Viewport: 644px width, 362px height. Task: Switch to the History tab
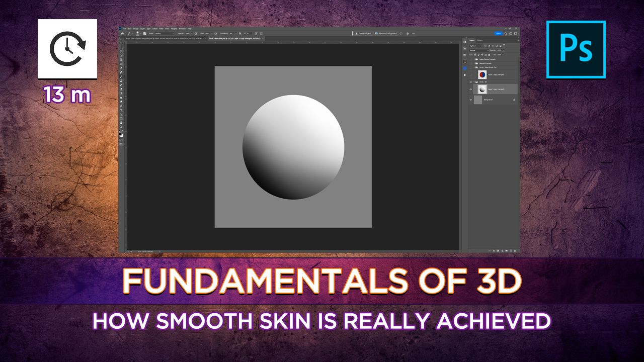(x=479, y=40)
